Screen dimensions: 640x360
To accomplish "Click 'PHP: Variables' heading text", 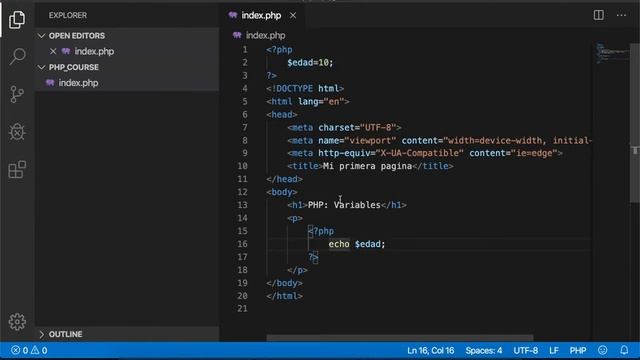I will pos(344,205).
